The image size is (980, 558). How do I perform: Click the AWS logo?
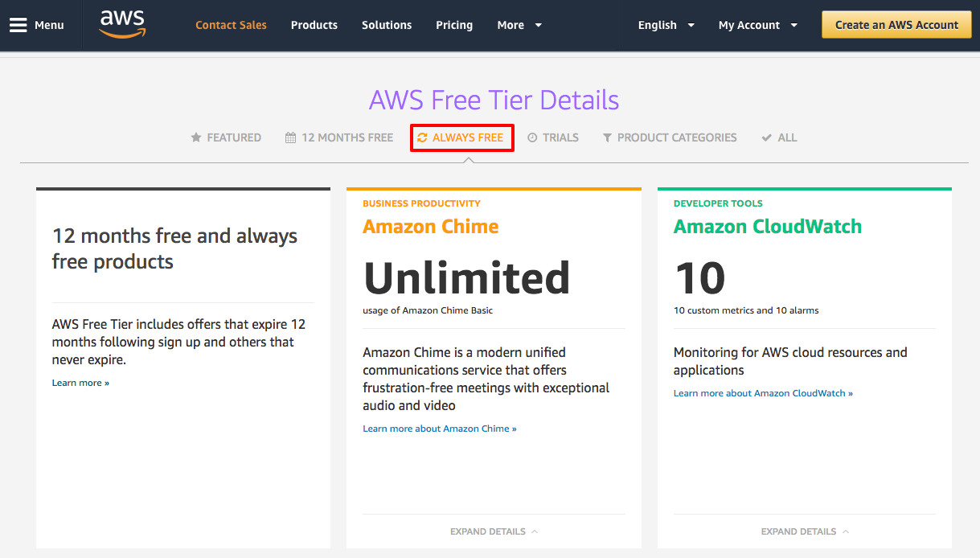click(121, 24)
